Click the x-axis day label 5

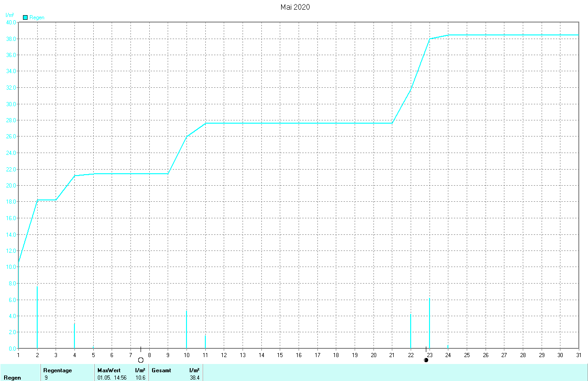[x=93, y=355]
